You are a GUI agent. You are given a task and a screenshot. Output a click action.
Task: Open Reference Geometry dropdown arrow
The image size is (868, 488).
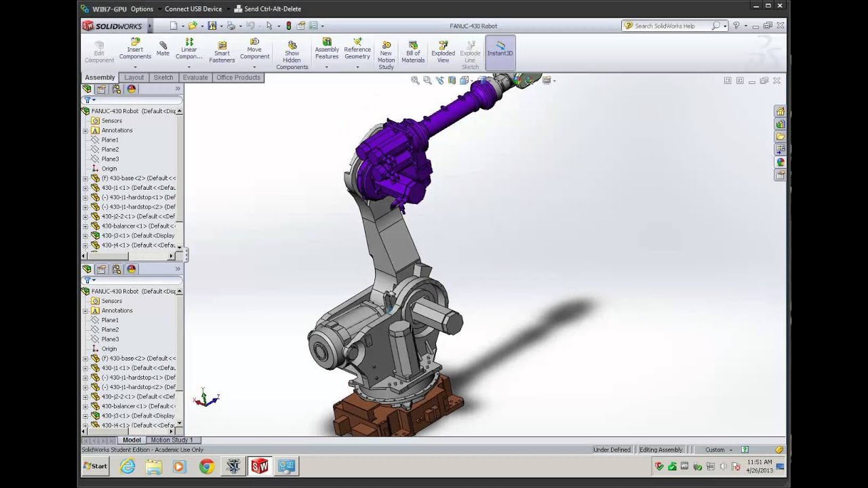357,66
